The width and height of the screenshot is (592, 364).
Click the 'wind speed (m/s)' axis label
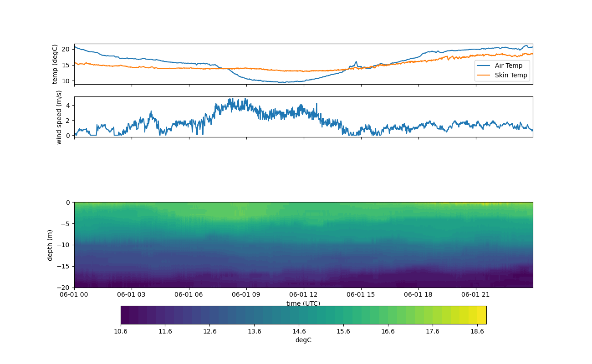[x=59, y=117]
